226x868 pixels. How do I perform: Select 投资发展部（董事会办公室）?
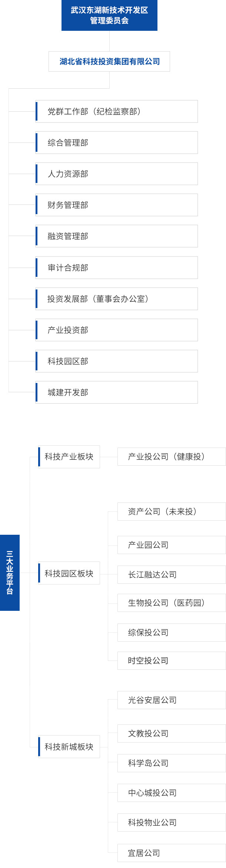click(116, 299)
